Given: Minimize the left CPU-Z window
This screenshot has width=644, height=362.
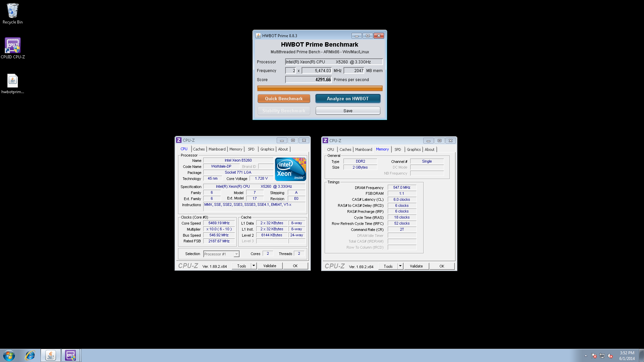Looking at the screenshot, I should pos(282,140).
